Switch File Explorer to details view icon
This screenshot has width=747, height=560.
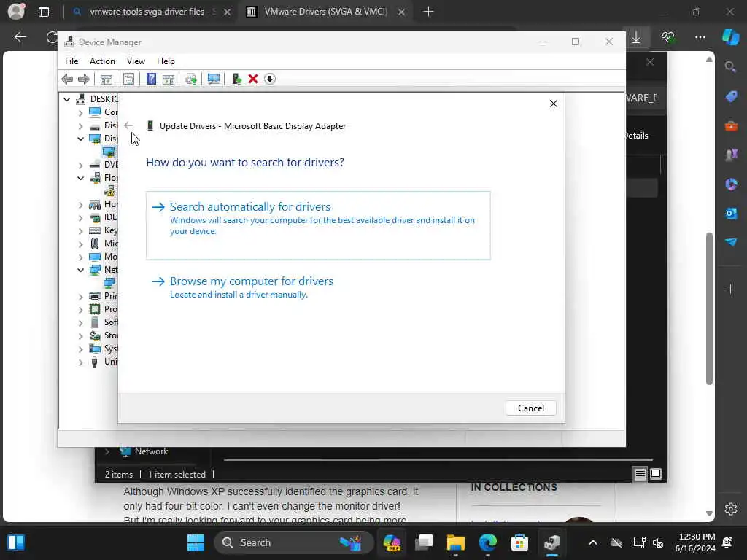click(x=640, y=474)
